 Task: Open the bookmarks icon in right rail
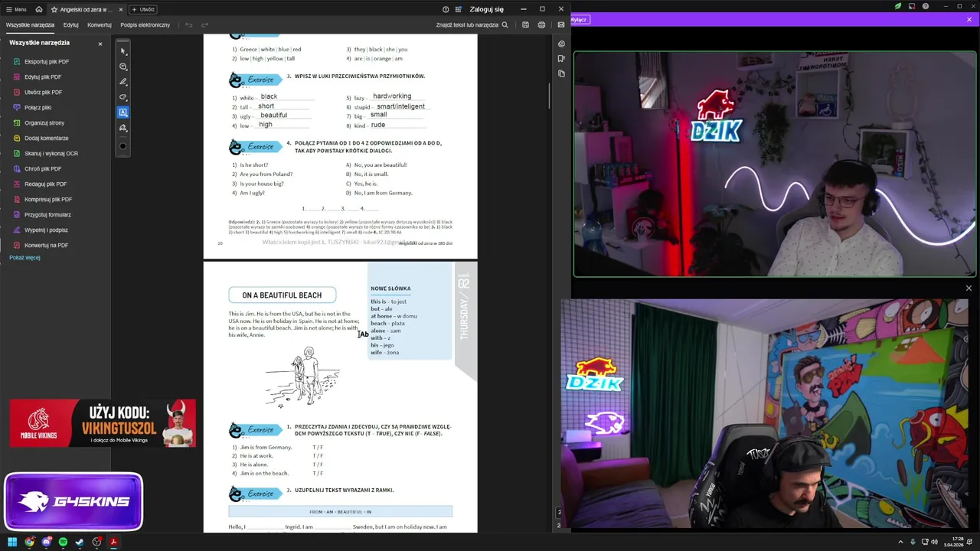tap(561, 58)
